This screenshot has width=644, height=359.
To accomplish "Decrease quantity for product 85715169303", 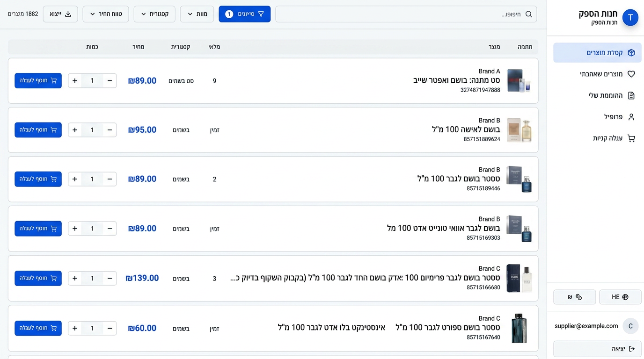I will click(x=110, y=229).
